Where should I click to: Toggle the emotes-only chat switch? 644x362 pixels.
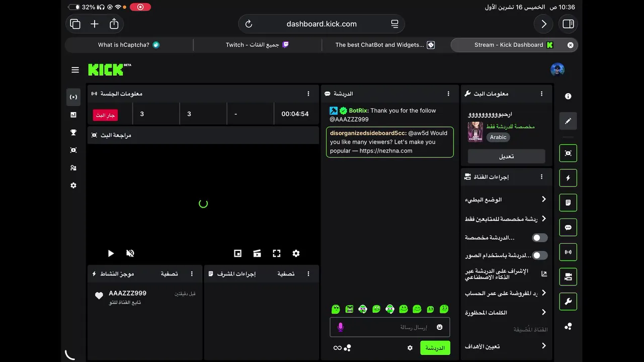coord(539,255)
